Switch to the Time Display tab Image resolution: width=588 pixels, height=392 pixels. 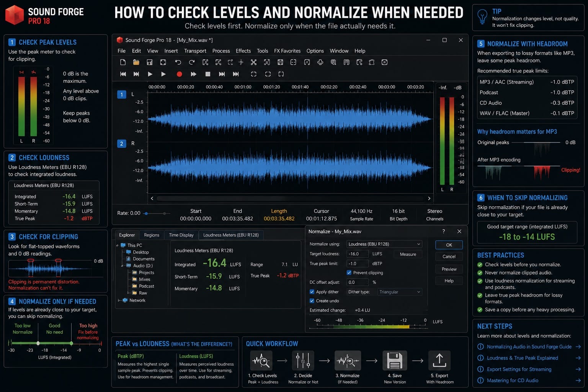tap(181, 235)
